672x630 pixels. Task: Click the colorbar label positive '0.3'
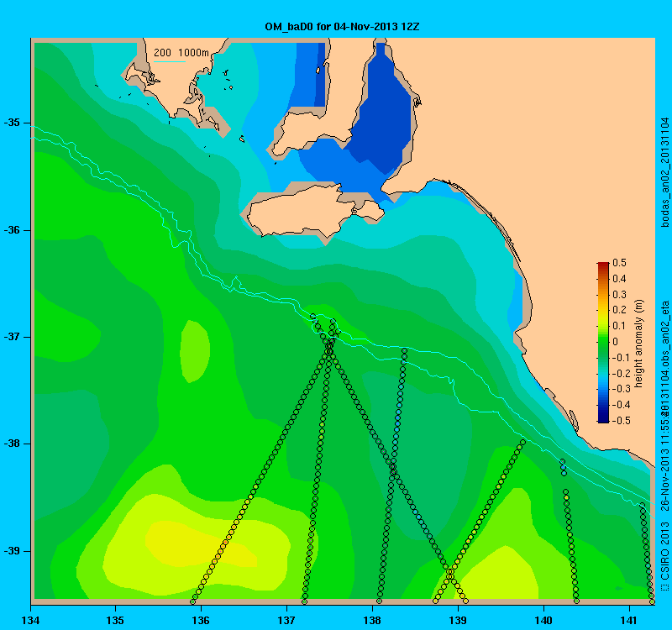[619, 295]
